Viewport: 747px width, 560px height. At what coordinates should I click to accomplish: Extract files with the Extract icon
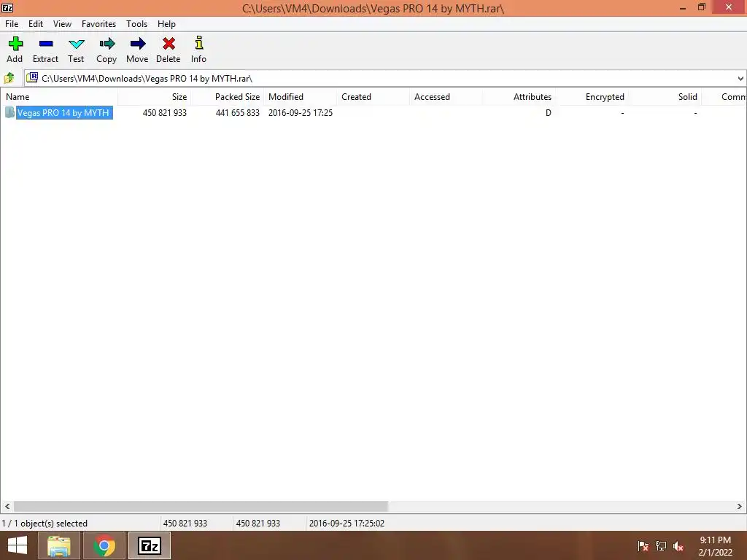[x=46, y=44]
